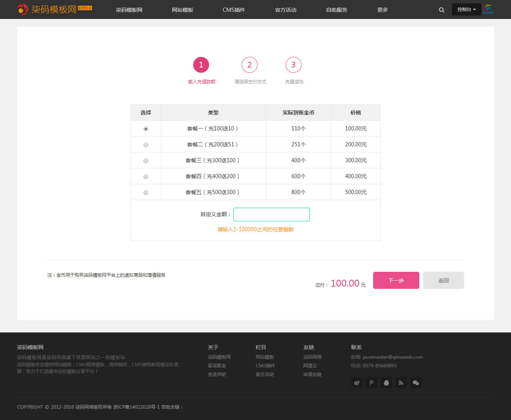
Task: Open the RSS feed icon in footer
Action: click(x=401, y=383)
